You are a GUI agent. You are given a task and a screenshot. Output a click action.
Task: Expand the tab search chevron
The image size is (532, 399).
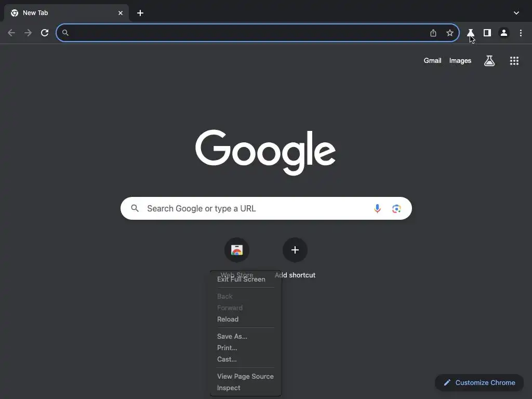tap(516, 13)
